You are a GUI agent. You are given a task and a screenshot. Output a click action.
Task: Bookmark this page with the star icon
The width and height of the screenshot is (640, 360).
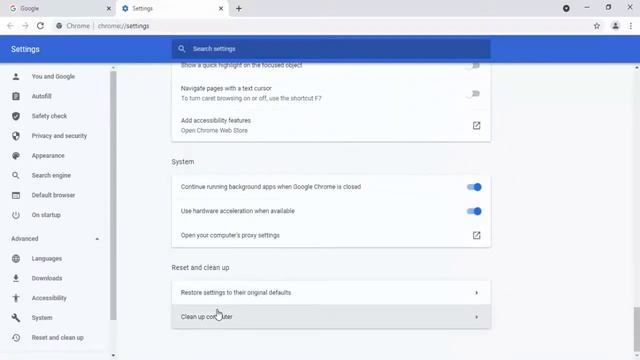[597, 26]
